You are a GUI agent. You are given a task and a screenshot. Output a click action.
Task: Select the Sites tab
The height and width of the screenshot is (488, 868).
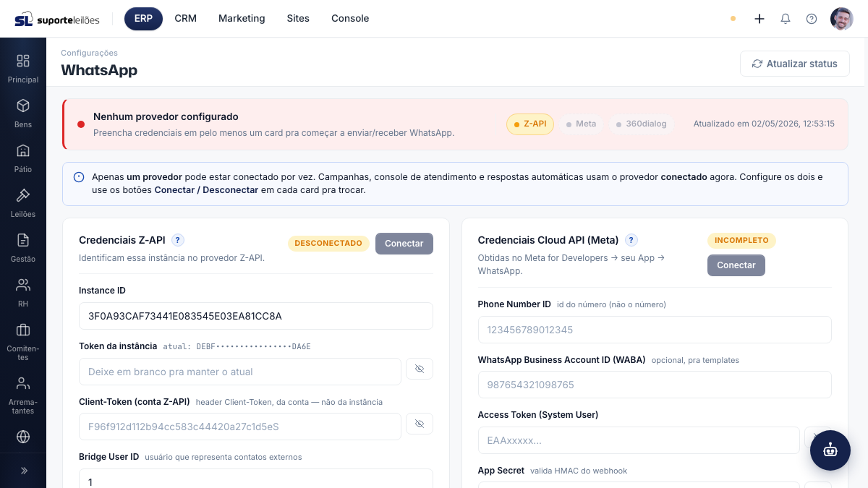[298, 19]
